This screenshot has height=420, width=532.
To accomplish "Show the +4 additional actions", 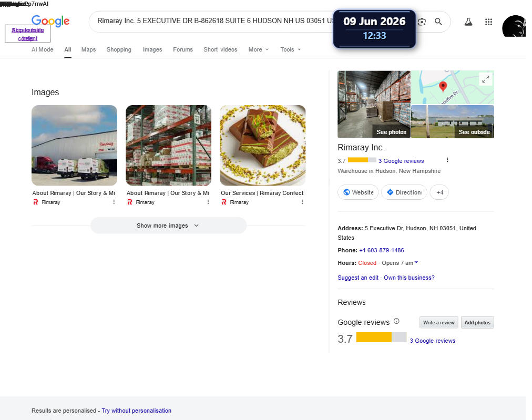I will click(x=439, y=192).
